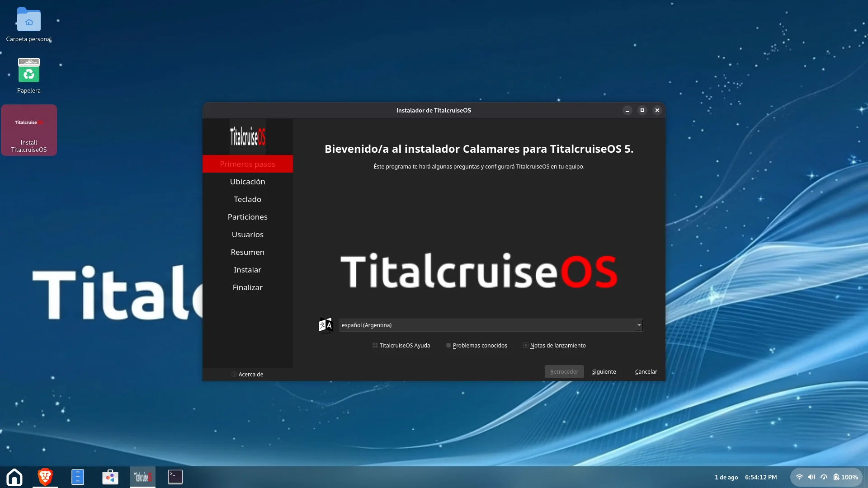Select the Instalar step in sidebar
868x488 pixels.
pyautogui.click(x=248, y=270)
